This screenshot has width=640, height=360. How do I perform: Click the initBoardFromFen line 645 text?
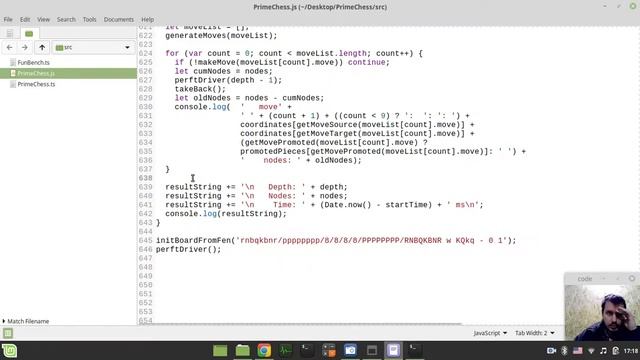(336, 240)
